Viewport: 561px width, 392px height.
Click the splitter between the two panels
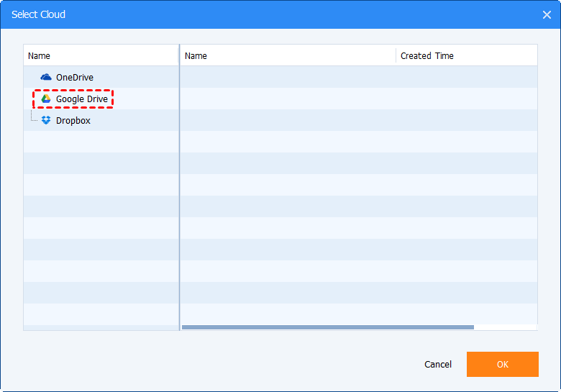(x=179, y=187)
